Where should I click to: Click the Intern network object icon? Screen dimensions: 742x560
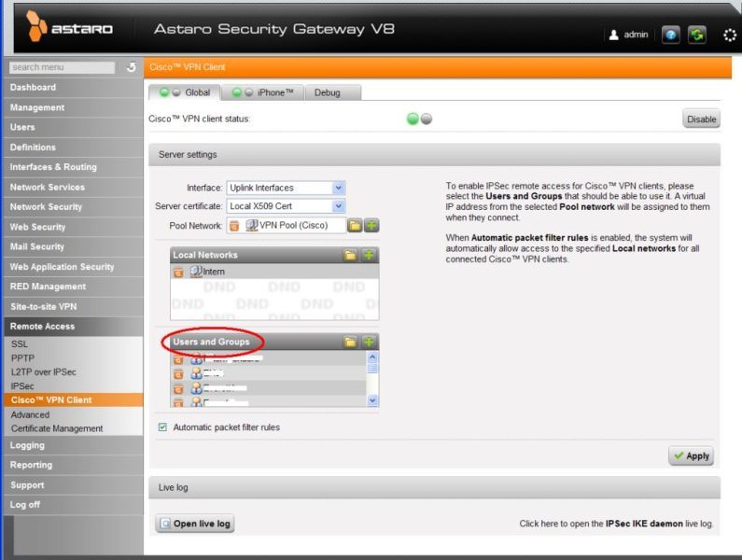point(196,272)
